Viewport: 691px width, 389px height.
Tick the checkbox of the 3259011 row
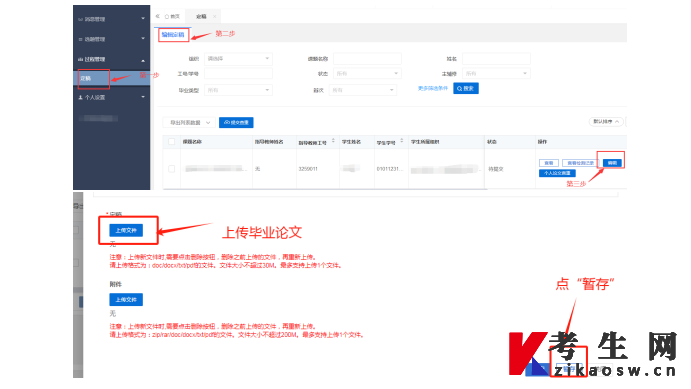(171, 169)
